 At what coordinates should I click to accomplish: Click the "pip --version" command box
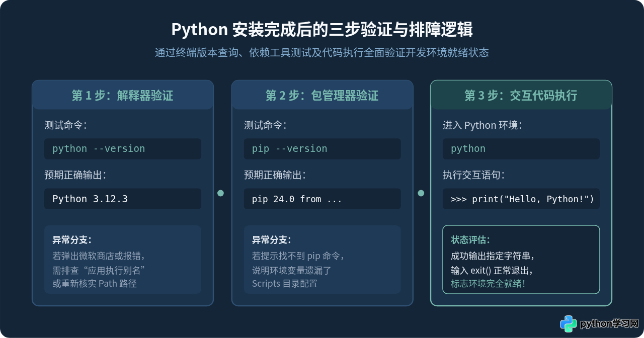click(323, 149)
